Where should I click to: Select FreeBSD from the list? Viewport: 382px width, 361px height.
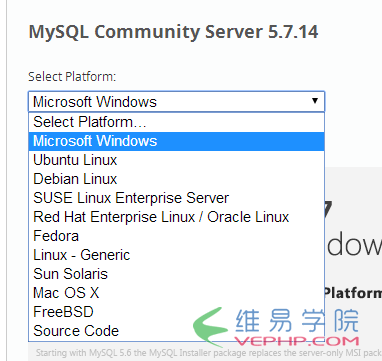point(176,312)
